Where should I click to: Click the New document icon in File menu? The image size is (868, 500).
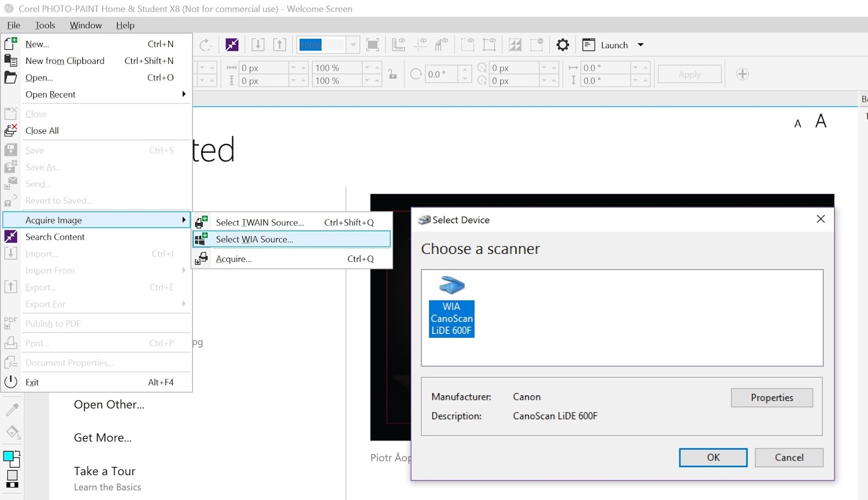[x=11, y=44]
